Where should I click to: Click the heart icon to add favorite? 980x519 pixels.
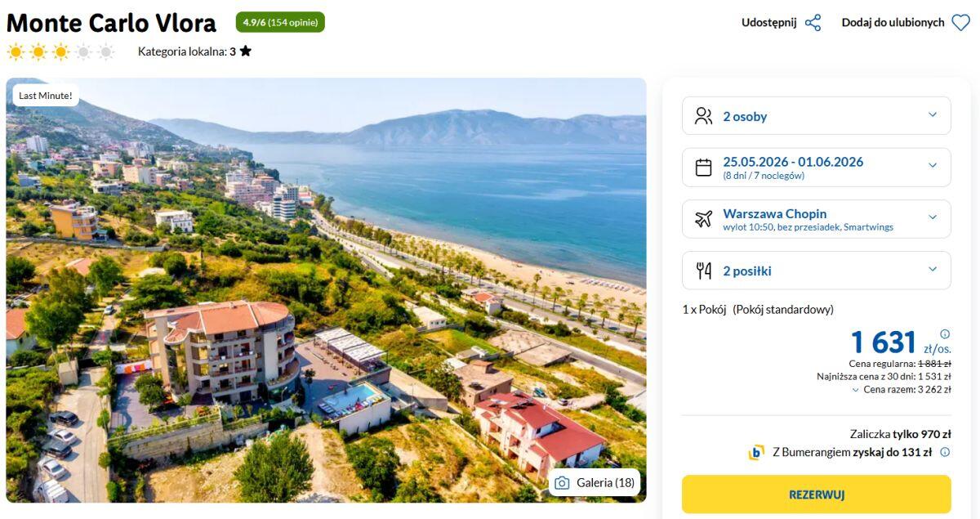pos(961,23)
